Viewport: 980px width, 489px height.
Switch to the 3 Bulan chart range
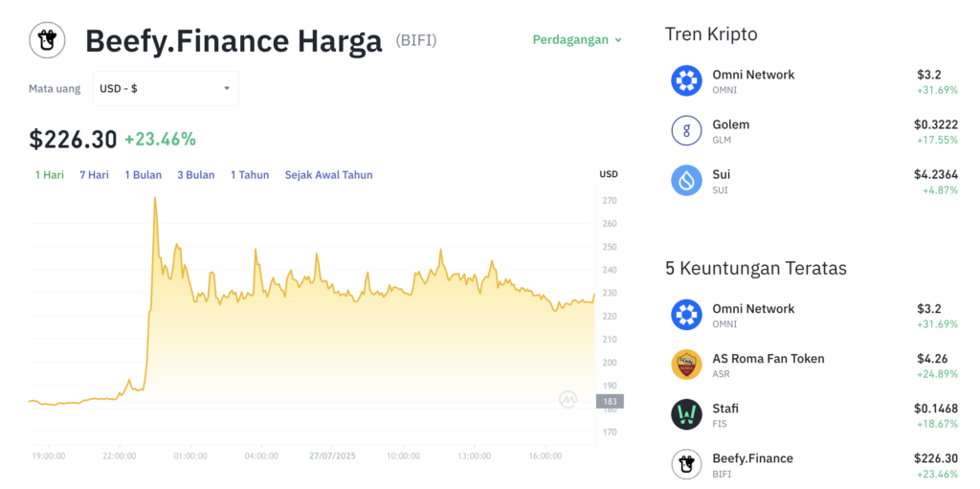[x=195, y=175]
